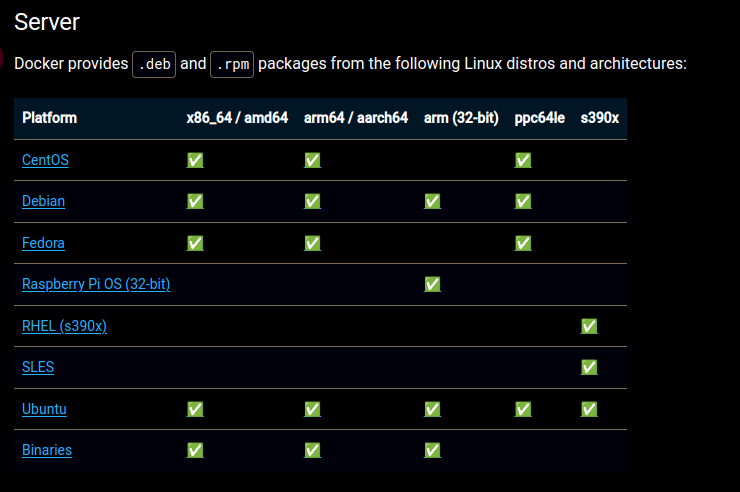Image resolution: width=740 pixels, height=492 pixels.
Task: Click the Platform column header
Action: [x=50, y=118]
